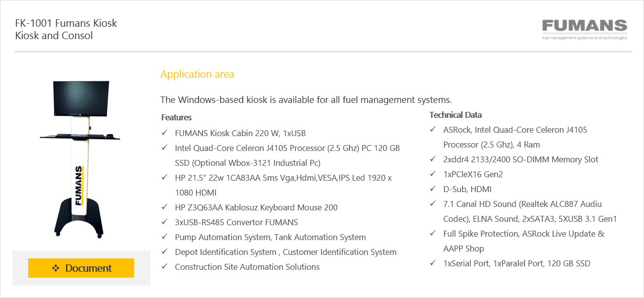Image resolution: width=644 pixels, height=298 pixels.
Task: Click the Depot Identification System feature text
Action: click(285, 252)
